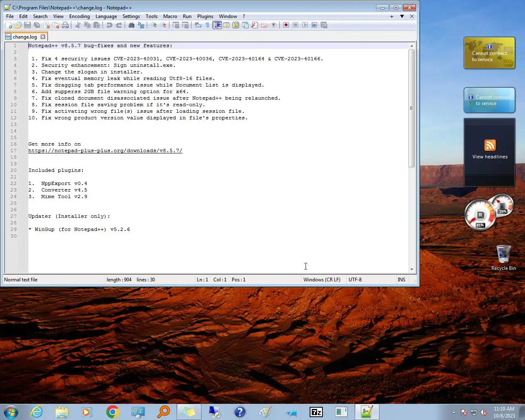The width and height of the screenshot is (525, 420).
Task: Toggle synchronize vertical scrolling
Action: [x=176, y=25]
